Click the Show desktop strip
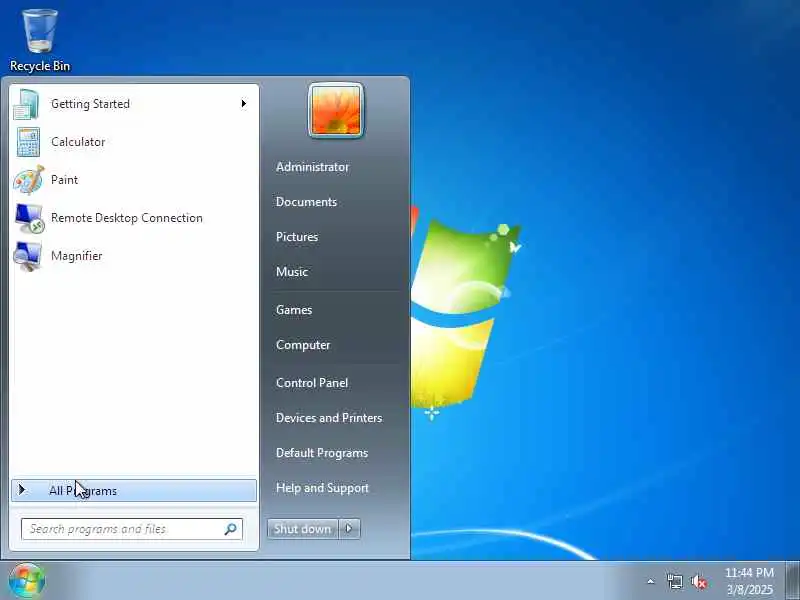 tap(792, 581)
